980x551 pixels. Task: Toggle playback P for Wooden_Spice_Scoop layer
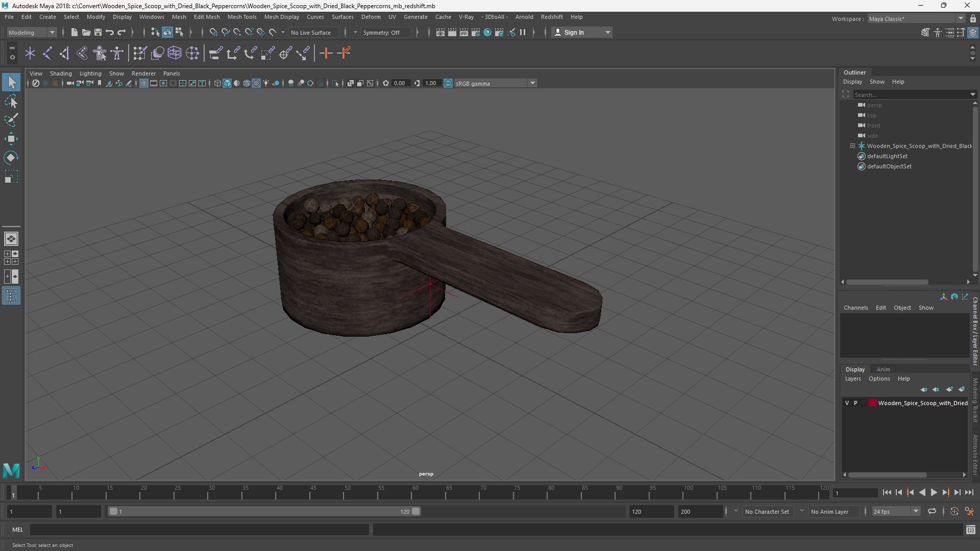(x=855, y=403)
